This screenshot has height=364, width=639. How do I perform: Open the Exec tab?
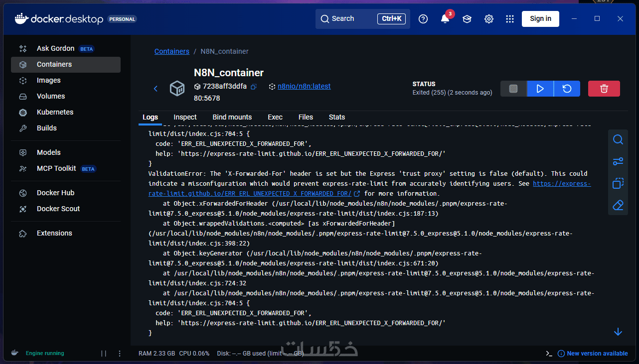click(275, 117)
